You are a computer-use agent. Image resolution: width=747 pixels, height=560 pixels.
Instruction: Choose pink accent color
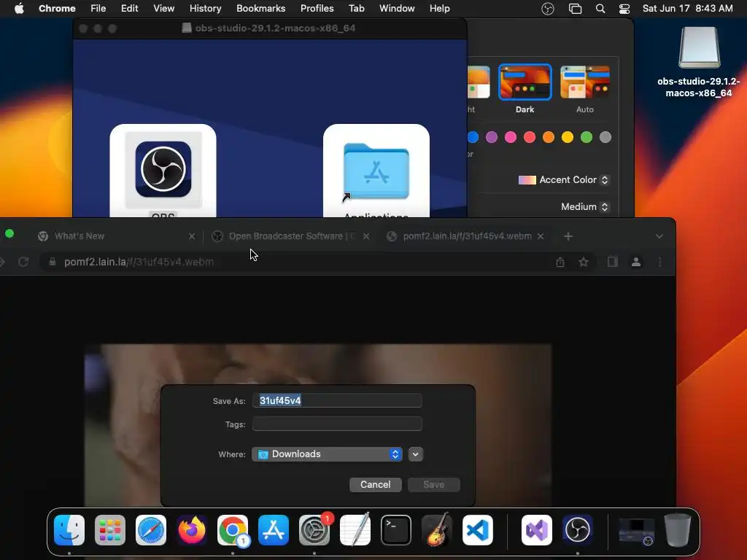pos(511,137)
